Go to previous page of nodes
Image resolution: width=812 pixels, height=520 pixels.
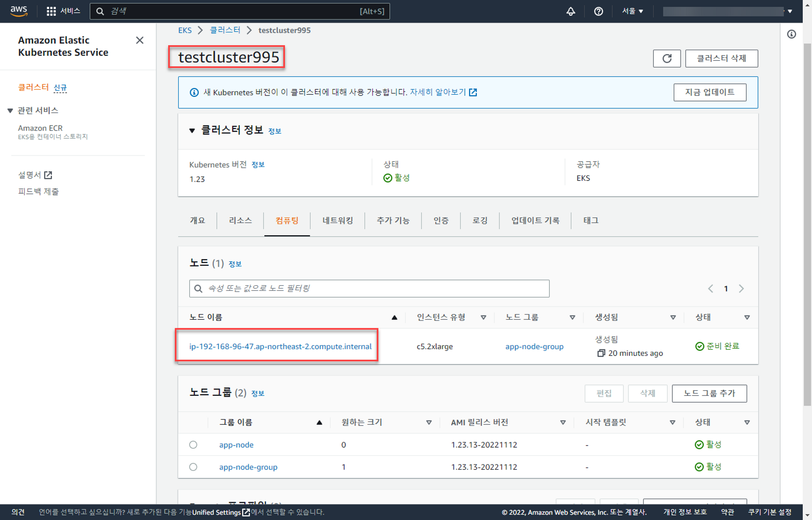(x=710, y=288)
